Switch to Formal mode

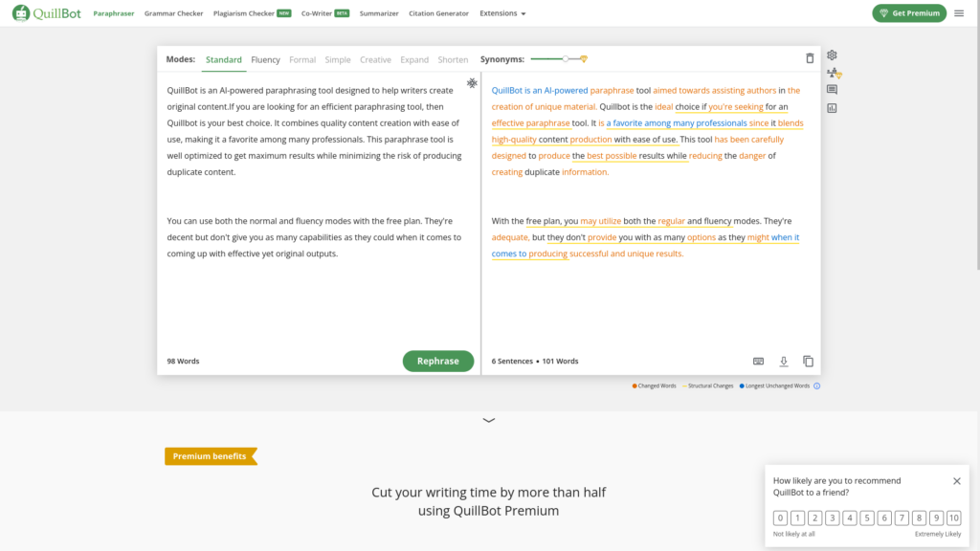coord(302,60)
